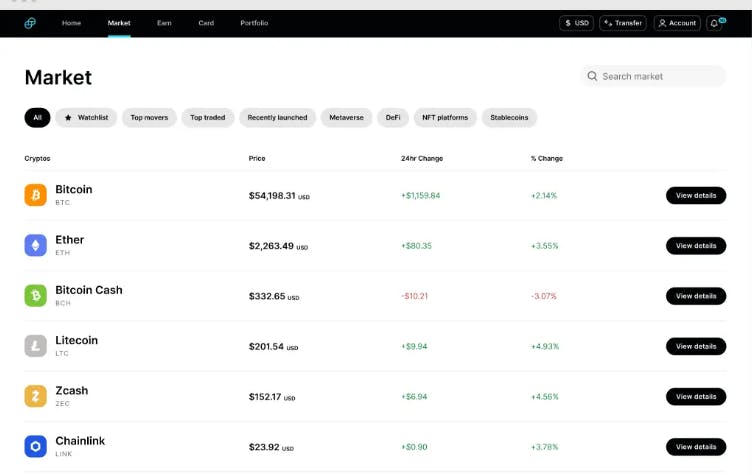The height and width of the screenshot is (475, 752).
Task: Click the Transfer button
Action: click(623, 23)
